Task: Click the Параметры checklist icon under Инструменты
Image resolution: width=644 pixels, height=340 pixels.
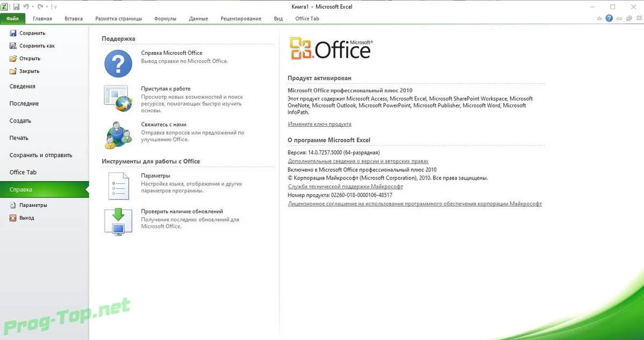Action: click(118, 186)
